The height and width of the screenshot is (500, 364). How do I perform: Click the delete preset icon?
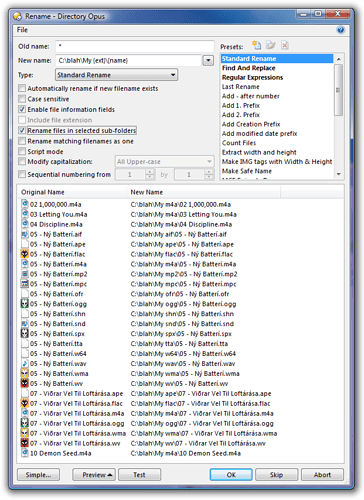[x=285, y=45]
